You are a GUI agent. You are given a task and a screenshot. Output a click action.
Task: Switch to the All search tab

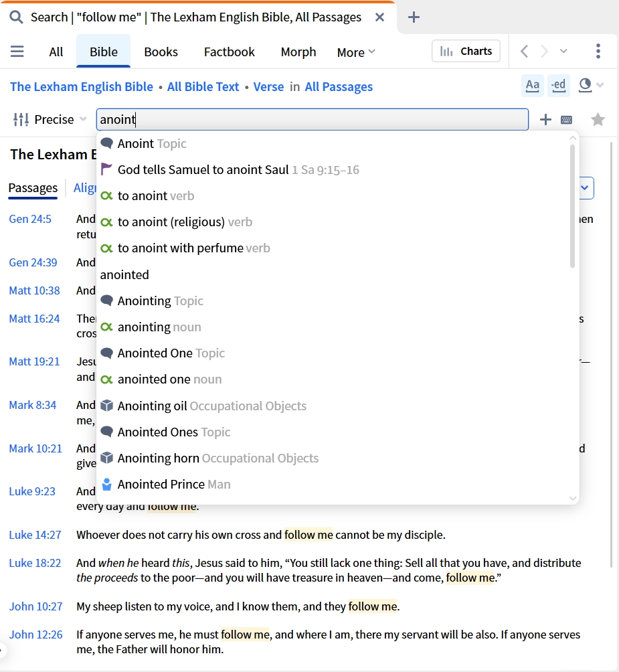coord(56,52)
